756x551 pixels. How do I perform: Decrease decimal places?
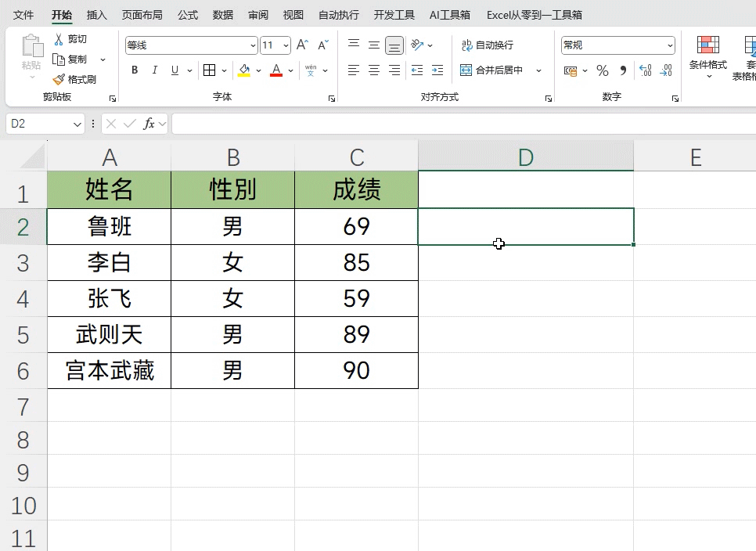666,71
